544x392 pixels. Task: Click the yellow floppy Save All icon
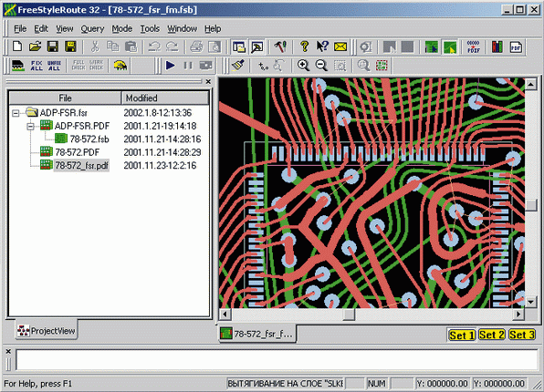coord(71,46)
